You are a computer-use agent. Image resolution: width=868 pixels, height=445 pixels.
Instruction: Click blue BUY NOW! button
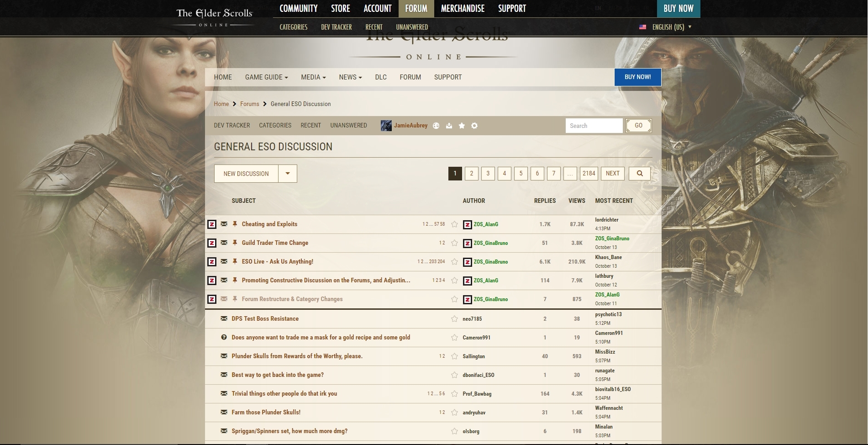637,77
